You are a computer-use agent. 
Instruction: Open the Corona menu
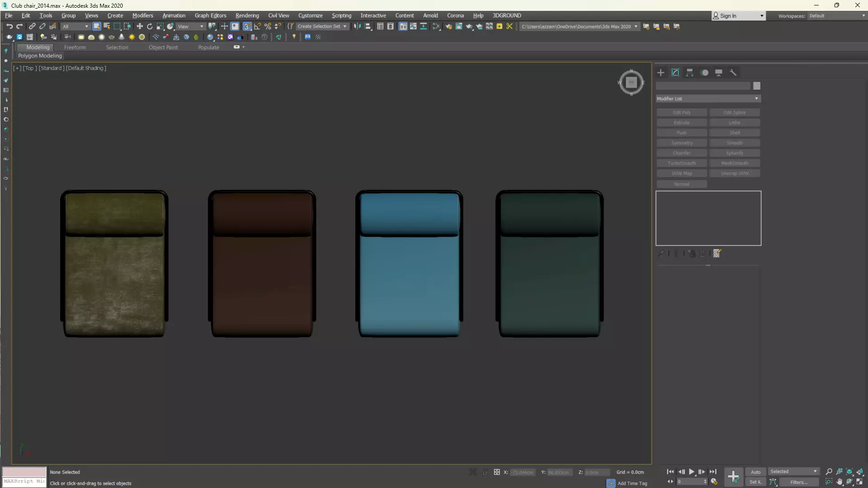point(455,15)
